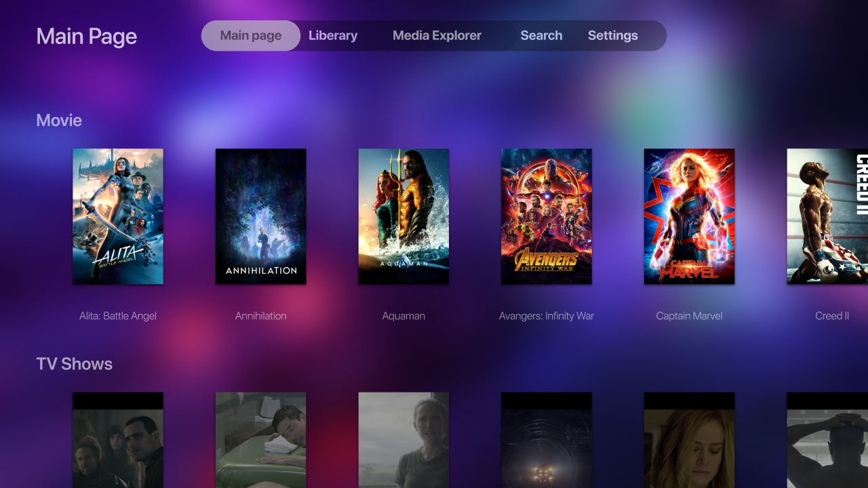Viewport: 868px width, 488px height.
Task: Open first TV show with three men
Action: coord(118,440)
